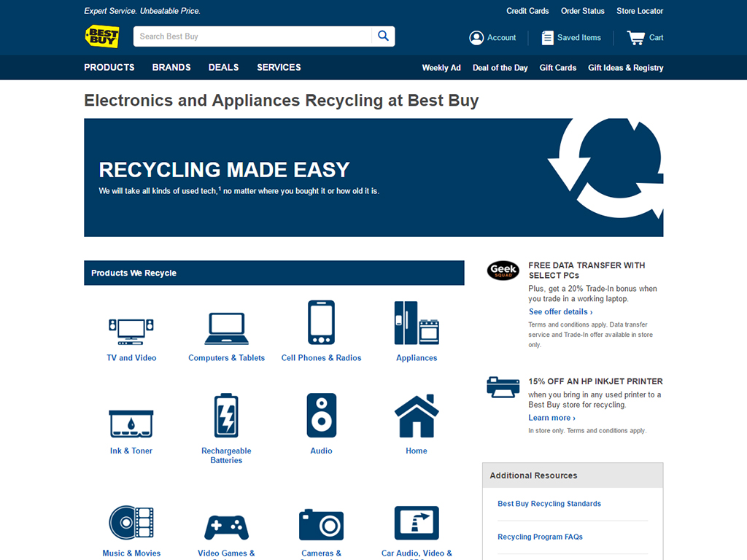Open the shopping cart icon
This screenshot has height=560, width=747.
pyautogui.click(x=636, y=38)
